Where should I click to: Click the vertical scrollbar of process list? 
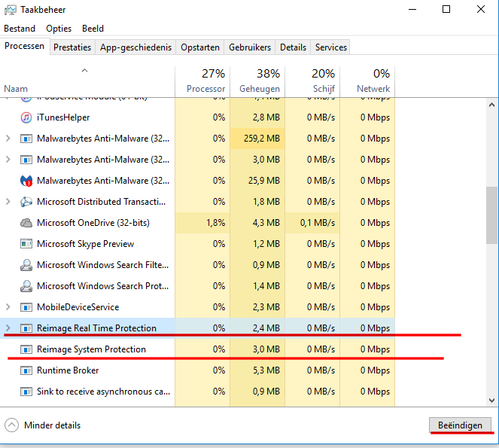point(491,215)
